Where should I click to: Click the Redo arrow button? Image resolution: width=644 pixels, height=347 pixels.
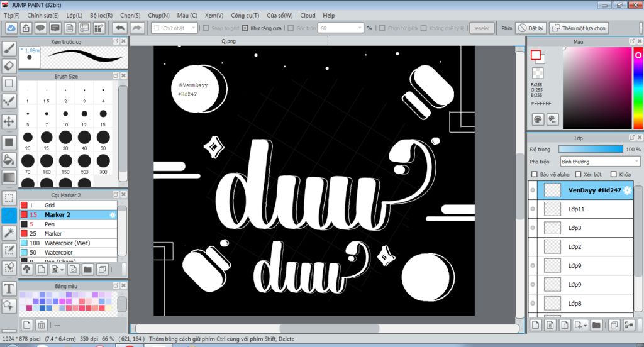click(136, 28)
